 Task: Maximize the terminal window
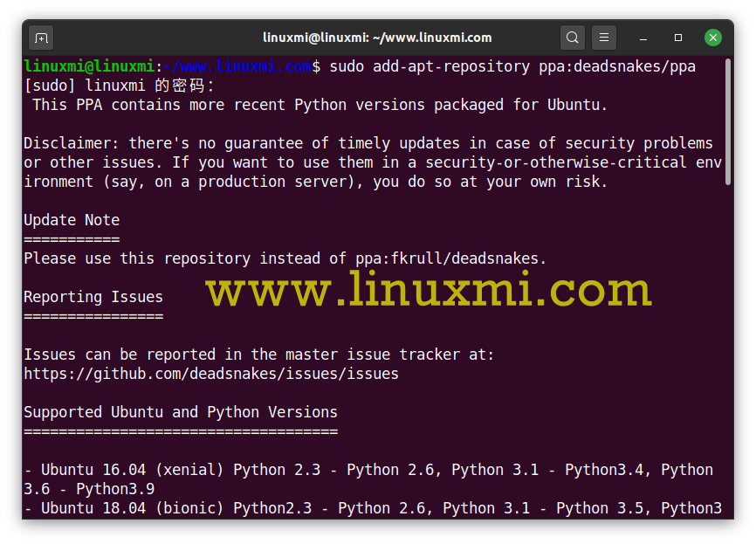click(x=678, y=38)
